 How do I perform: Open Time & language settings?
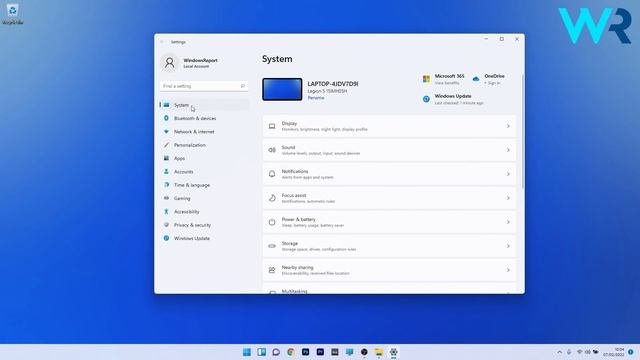point(204,185)
